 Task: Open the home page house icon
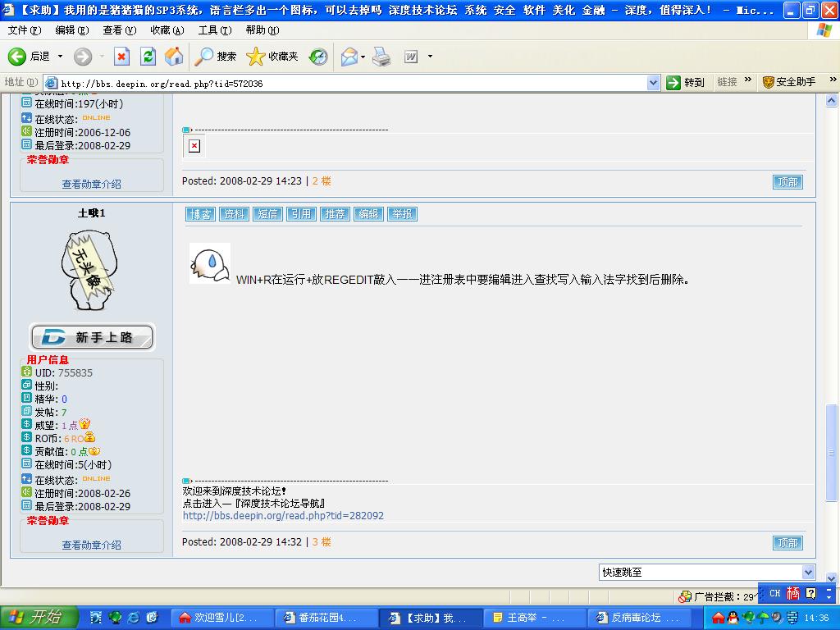(174, 57)
